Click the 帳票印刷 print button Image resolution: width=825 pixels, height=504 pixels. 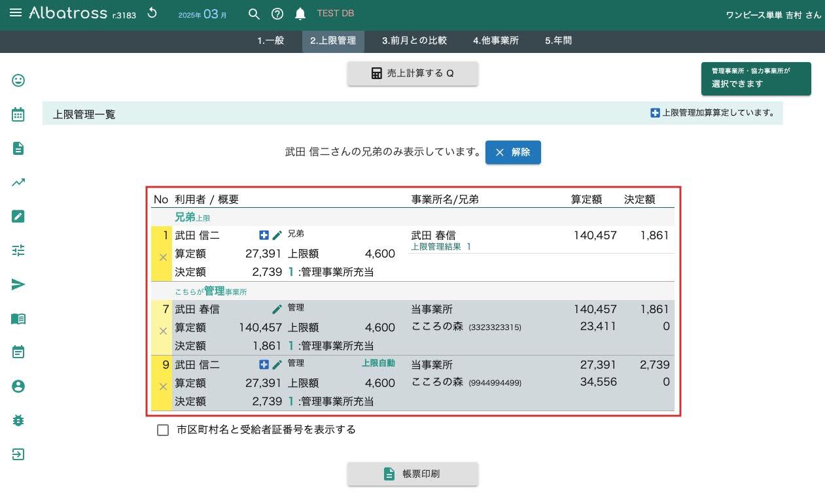click(x=413, y=474)
